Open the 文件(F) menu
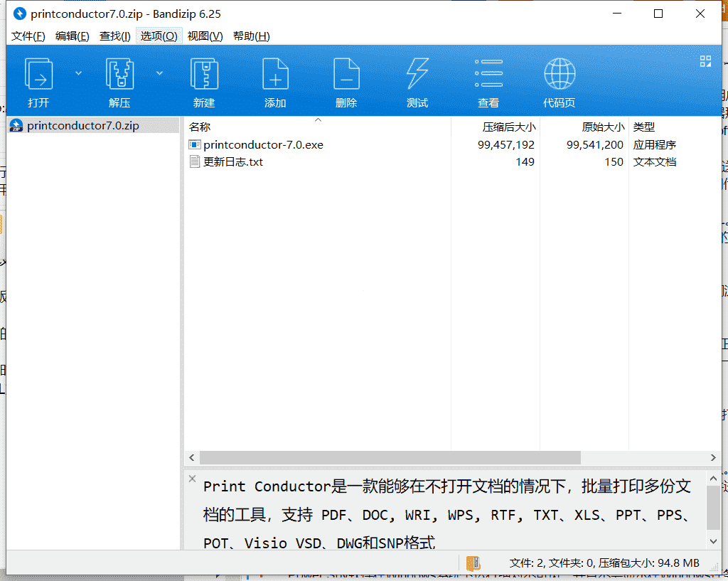Viewport: 728px width, 581px height. coord(28,36)
